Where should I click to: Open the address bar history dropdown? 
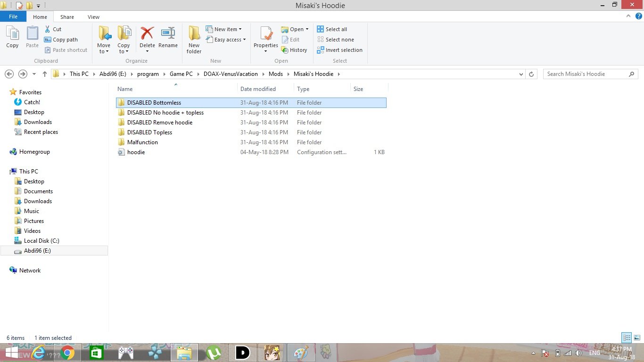pyautogui.click(x=521, y=74)
